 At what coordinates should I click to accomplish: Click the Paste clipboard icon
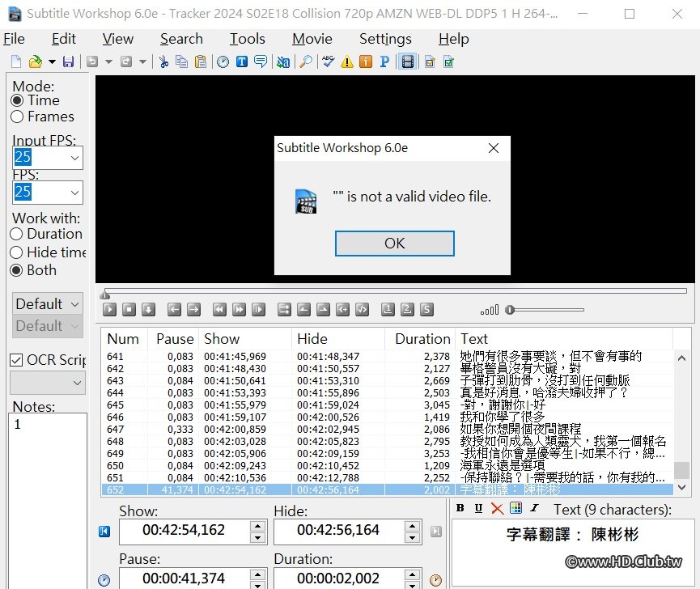[201, 61]
